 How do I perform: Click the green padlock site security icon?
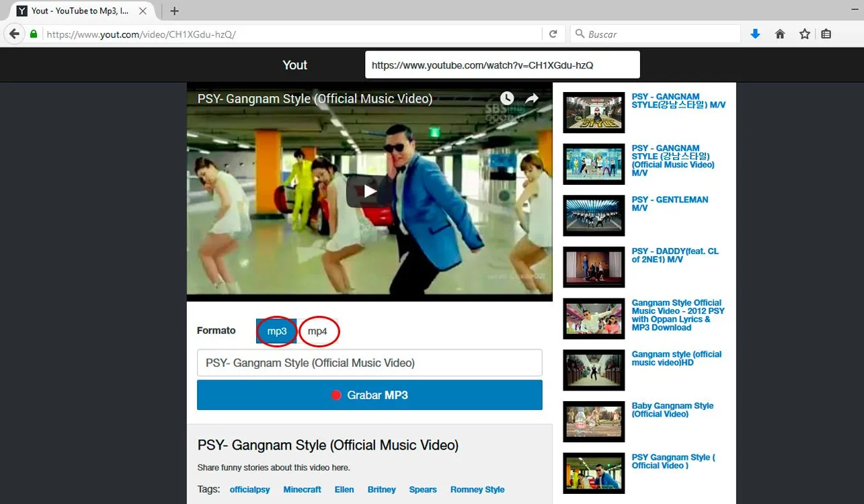pos(34,34)
